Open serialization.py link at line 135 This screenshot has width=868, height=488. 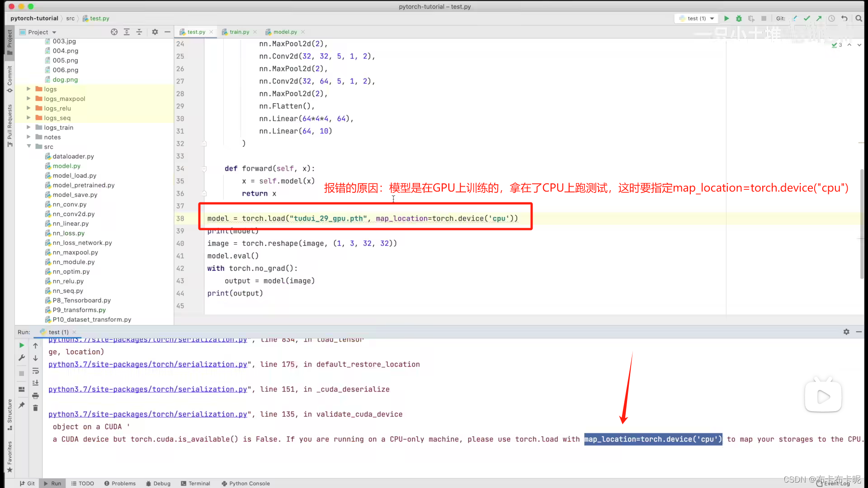pyautogui.click(x=148, y=414)
